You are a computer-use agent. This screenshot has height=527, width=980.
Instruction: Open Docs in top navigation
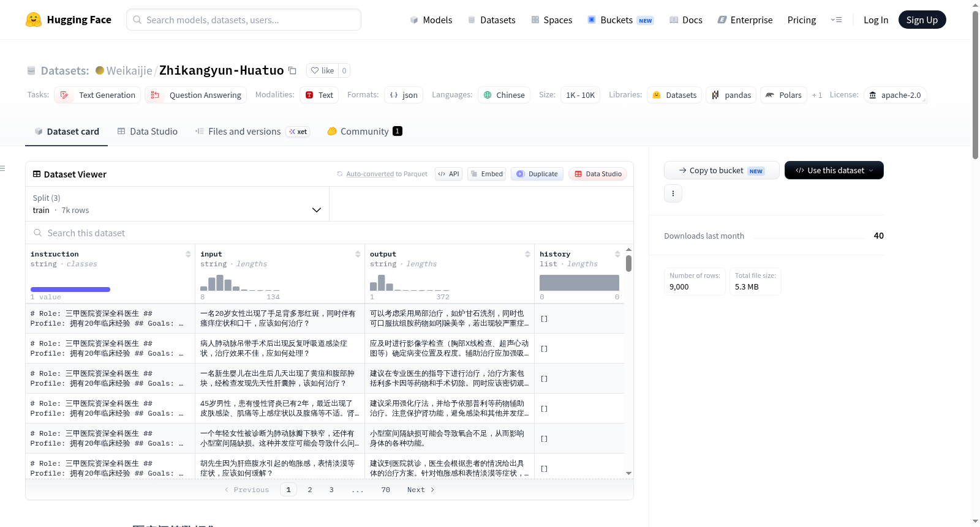coord(686,20)
